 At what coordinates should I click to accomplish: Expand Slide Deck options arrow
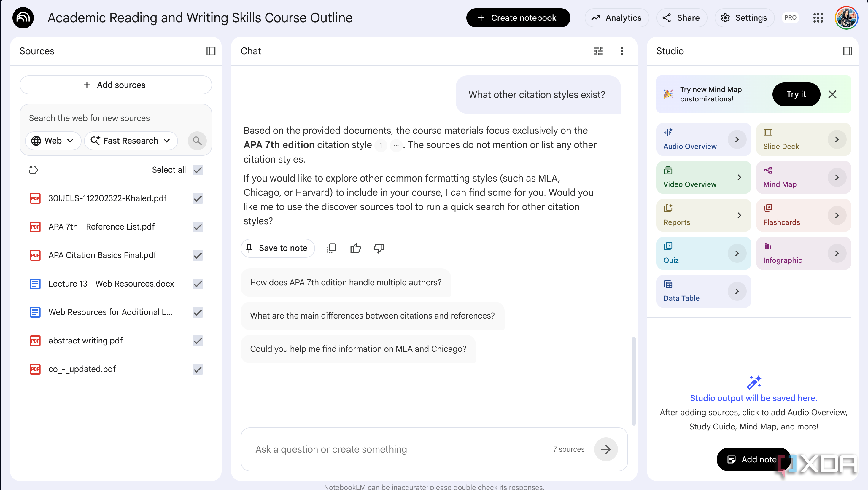pos(836,139)
